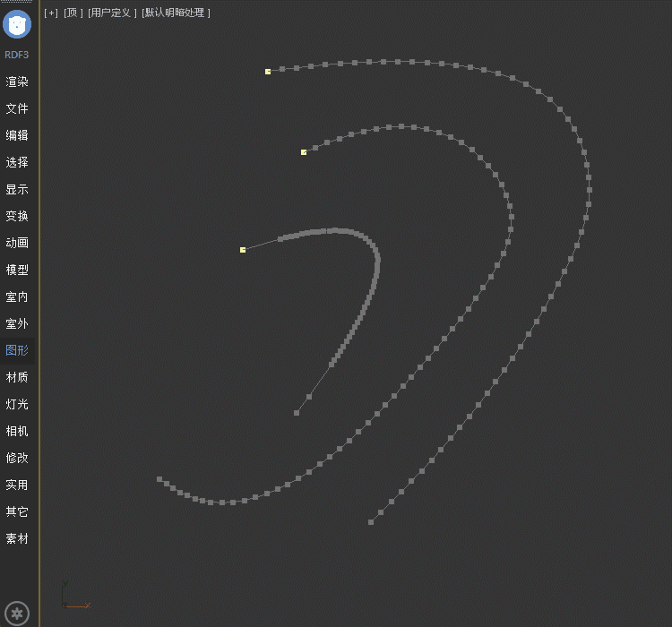
Task: Choose the 灯光 sidebar entry
Action: tap(17, 404)
